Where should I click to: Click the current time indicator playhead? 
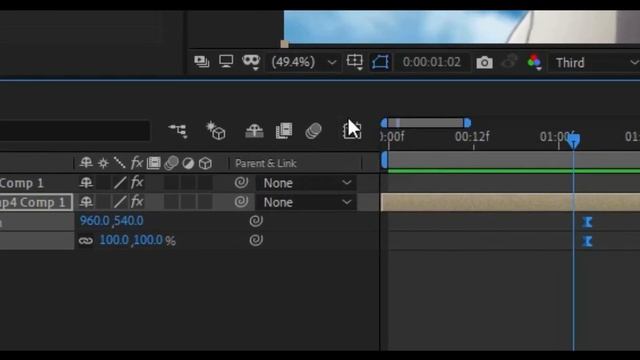[x=574, y=141]
